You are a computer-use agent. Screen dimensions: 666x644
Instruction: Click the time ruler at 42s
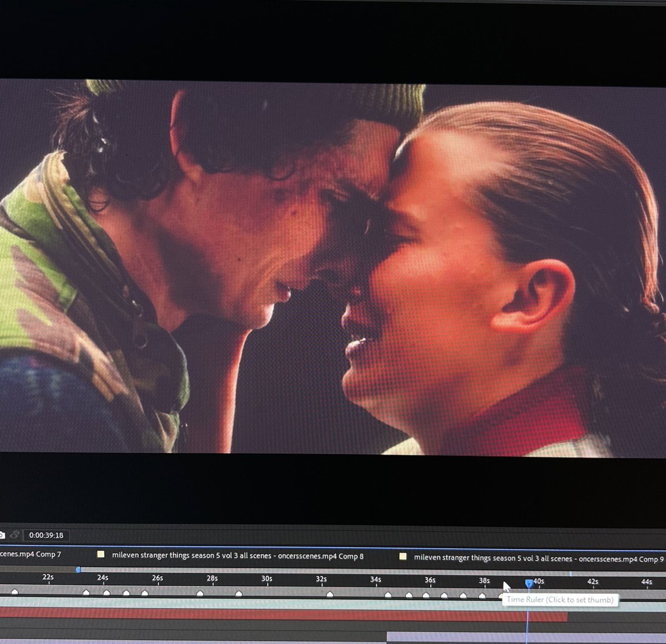[593, 582]
